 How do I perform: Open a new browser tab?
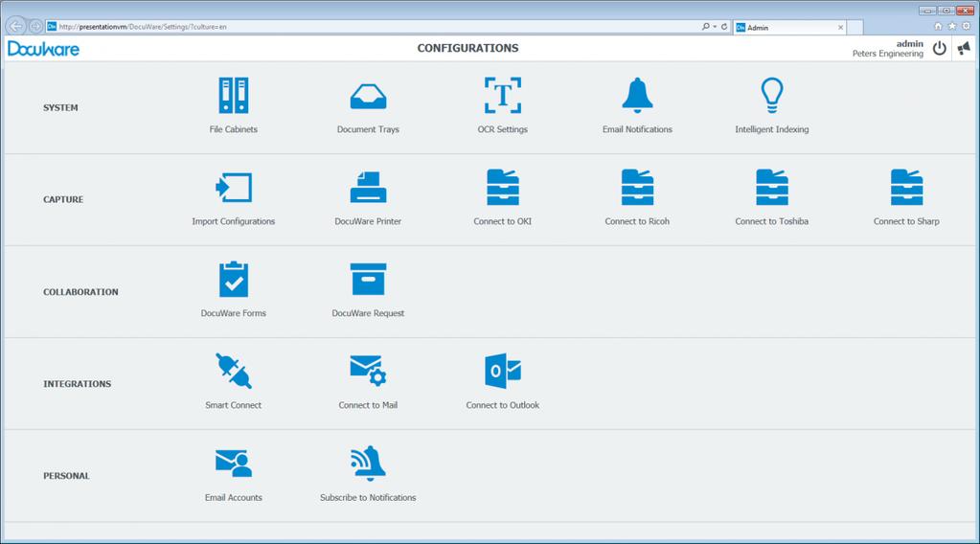[x=855, y=28]
